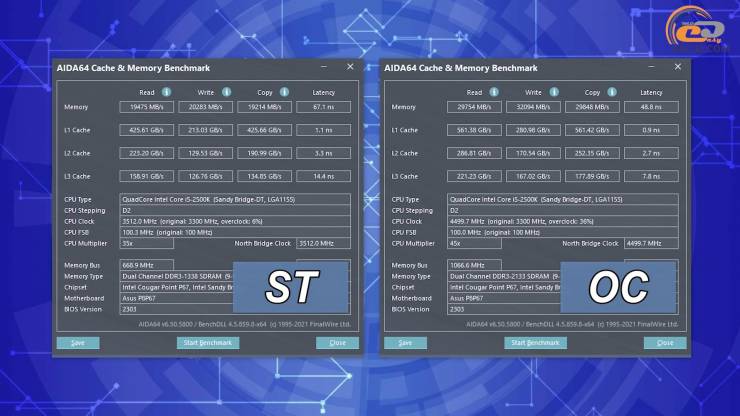Viewport: 740px width, 416px height.
Task: Select Memory Write value 20283 MB/s
Action: click(x=205, y=107)
